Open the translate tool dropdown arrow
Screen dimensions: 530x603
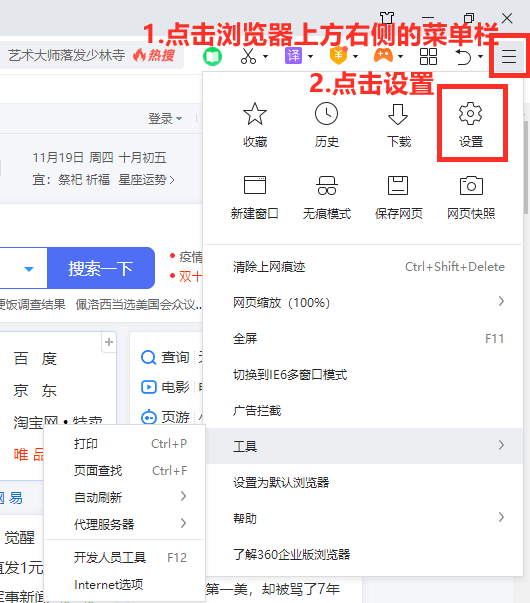pos(310,57)
